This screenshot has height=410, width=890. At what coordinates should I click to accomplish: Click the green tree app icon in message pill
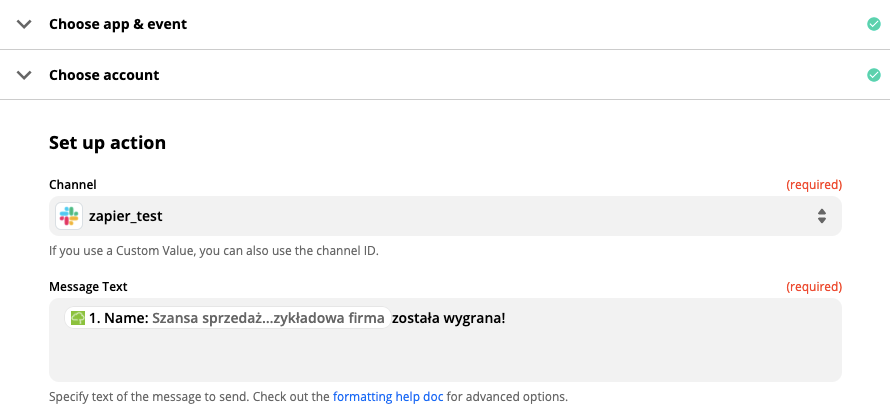78,319
